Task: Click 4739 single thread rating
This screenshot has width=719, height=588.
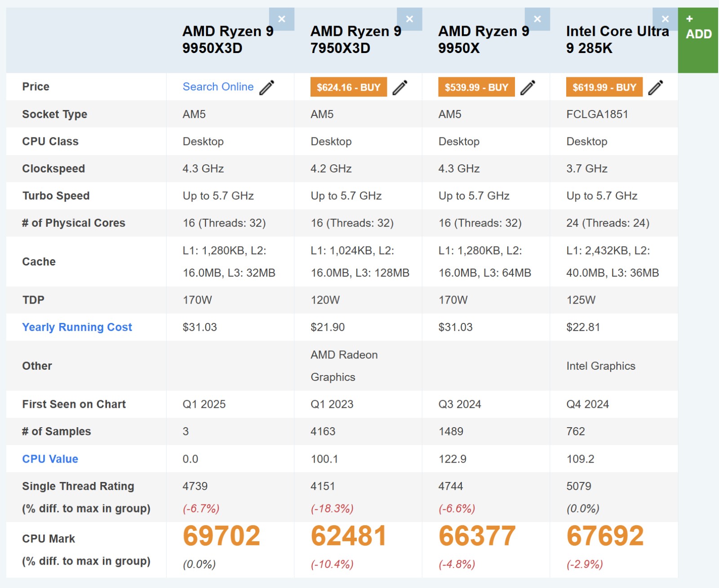Action: point(195,486)
